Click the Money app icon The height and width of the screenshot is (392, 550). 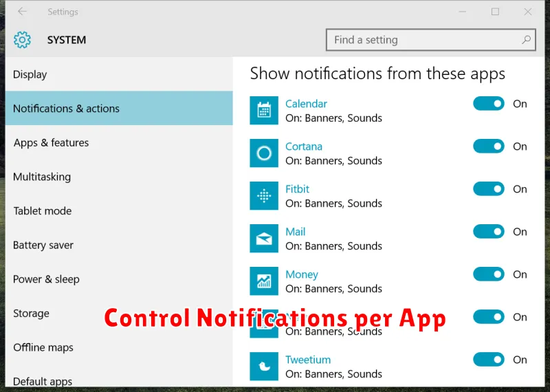point(264,281)
